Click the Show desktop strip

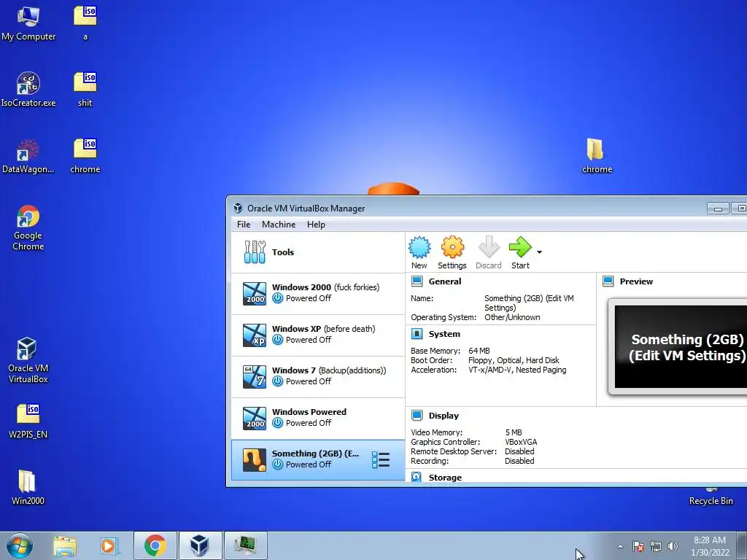pos(742,545)
